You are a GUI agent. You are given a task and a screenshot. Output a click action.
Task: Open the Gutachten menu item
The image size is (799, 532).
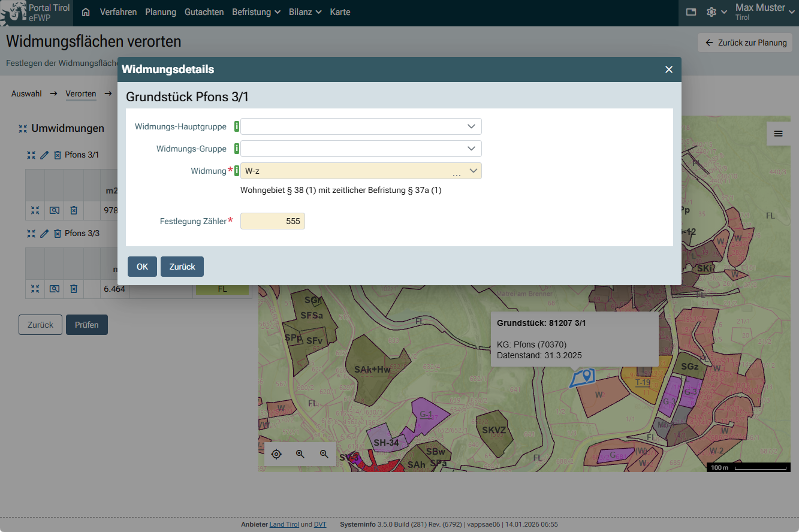pyautogui.click(x=204, y=12)
